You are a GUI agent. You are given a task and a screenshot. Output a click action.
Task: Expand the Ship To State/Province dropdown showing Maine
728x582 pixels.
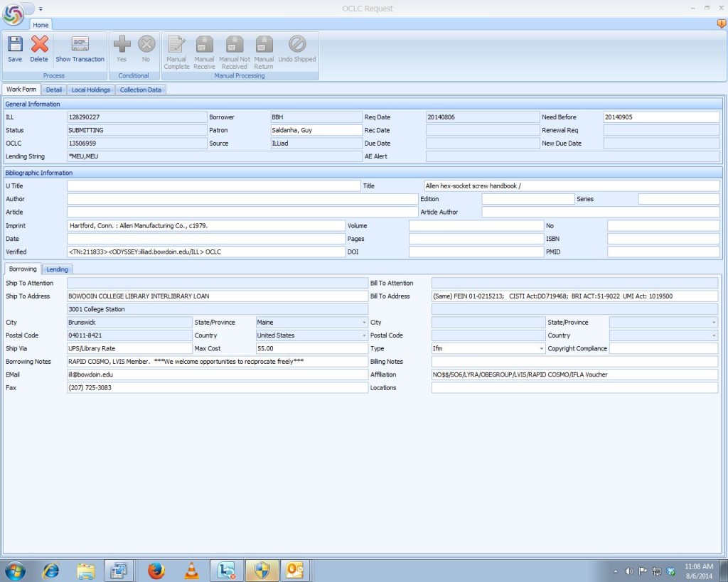click(364, 322)
